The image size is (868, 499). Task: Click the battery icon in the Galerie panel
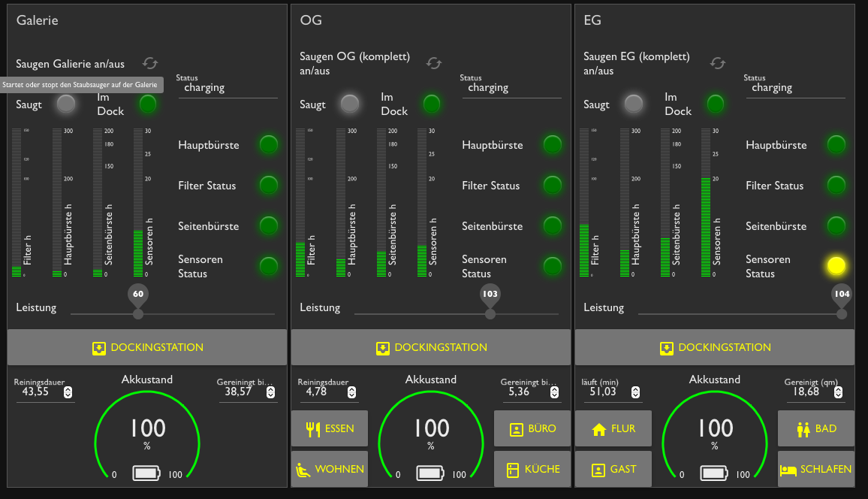[x=147, y=473]
